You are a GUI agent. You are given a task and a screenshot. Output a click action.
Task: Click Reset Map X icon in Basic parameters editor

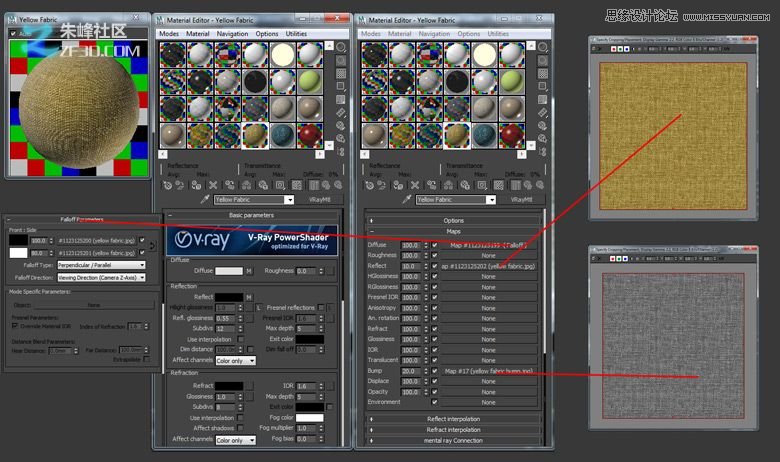tap(213, 185)
